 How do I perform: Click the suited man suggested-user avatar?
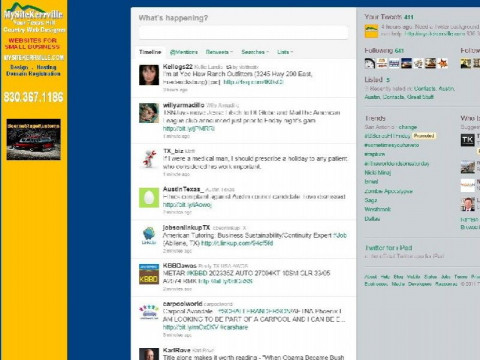[468, 204]
